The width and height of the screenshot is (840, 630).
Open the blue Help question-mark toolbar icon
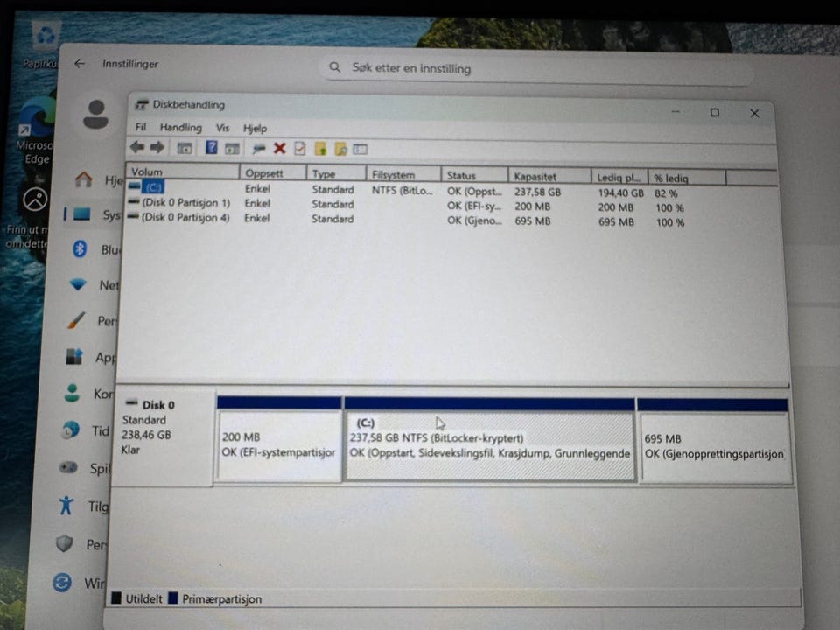click(212, 147)
